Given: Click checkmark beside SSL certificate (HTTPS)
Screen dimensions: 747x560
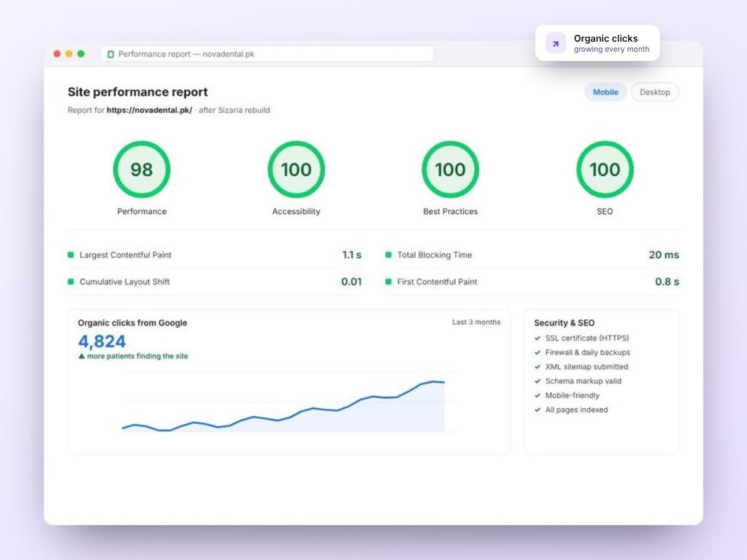Looking at the screenshot, I should tap(537, 338).
